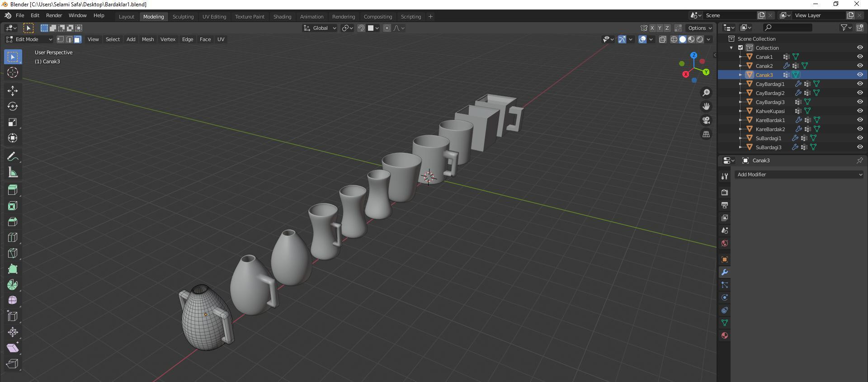
Task: Click the Annotate pencil tool
Action: coord(13,157)
